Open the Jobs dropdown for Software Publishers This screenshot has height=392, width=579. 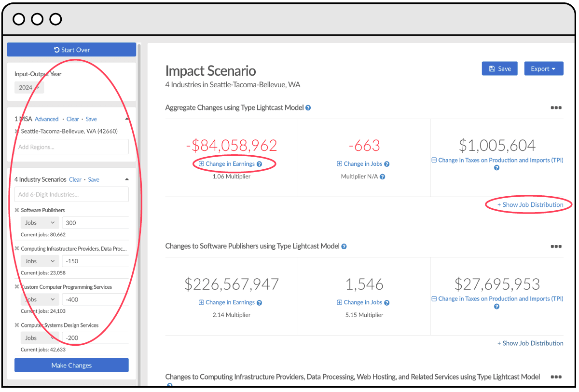pyautogui.click(x=40, y=223)
